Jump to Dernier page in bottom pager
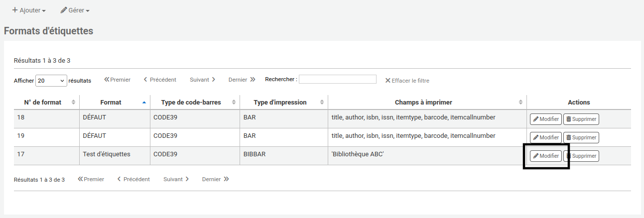The image size is (644, 218). click(x=215, y=179)
